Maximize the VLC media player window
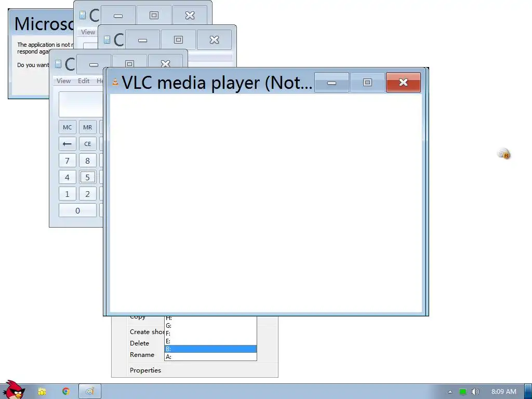 [x=367, y=82]
